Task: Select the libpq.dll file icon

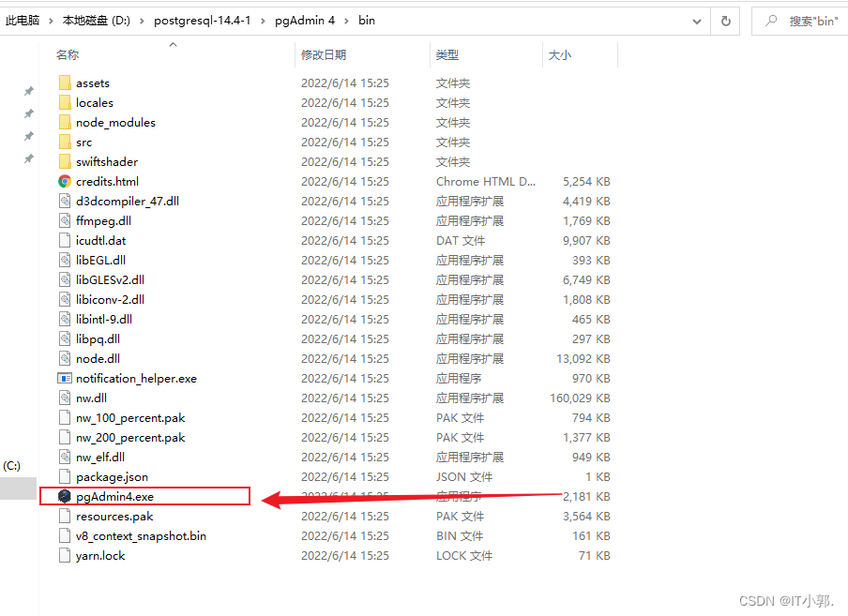Action: click(x=65, y=338)
